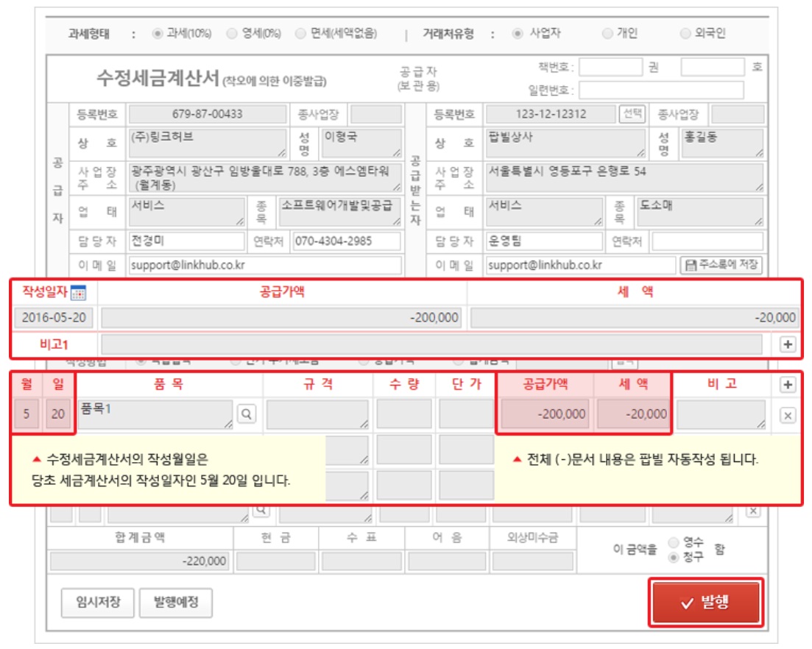Click the supplier 종사업장 field
Image resolution: width=812 pixels, height=649 pixels.
coord(376,114)
